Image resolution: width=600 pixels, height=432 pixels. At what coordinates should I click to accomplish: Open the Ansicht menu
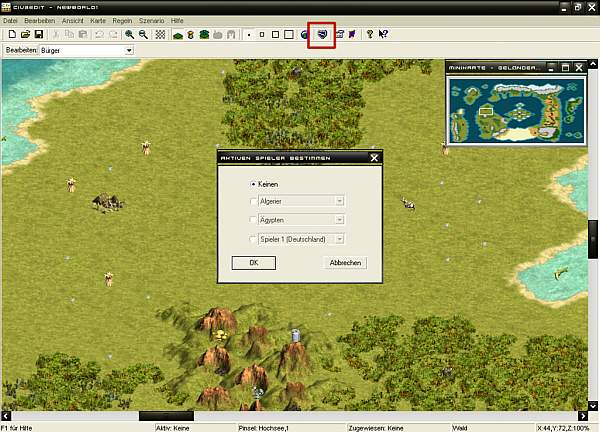[73, 21]
